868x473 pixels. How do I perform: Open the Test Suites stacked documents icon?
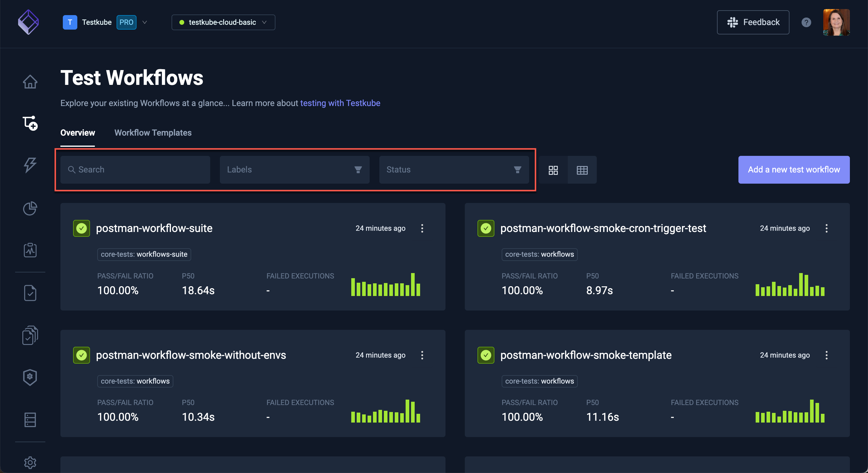[x=30, y=335]
